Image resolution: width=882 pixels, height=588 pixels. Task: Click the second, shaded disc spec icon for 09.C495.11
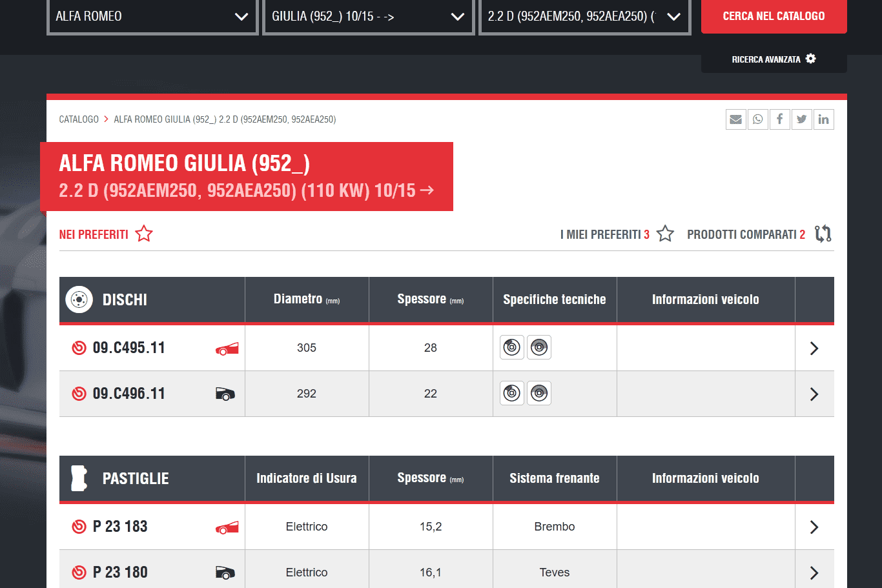[x=539, y=347]
